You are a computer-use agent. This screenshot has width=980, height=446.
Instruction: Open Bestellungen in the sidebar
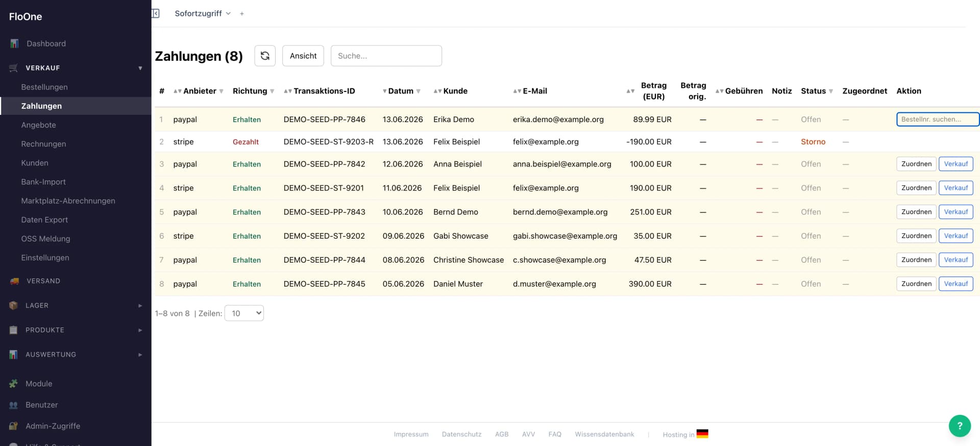pos(44,87)
